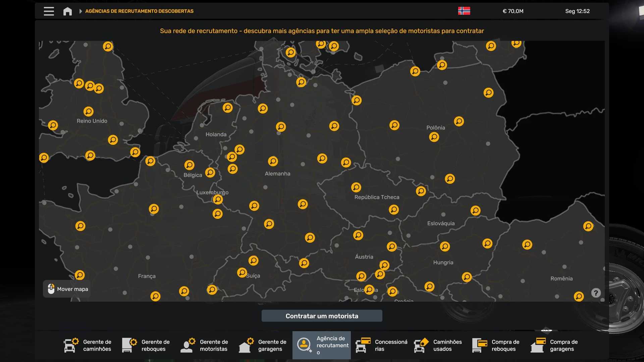Screen dimensions: 644x362
Task: Switch to Gerente de motoristas tab
Action: click(205, 345)
